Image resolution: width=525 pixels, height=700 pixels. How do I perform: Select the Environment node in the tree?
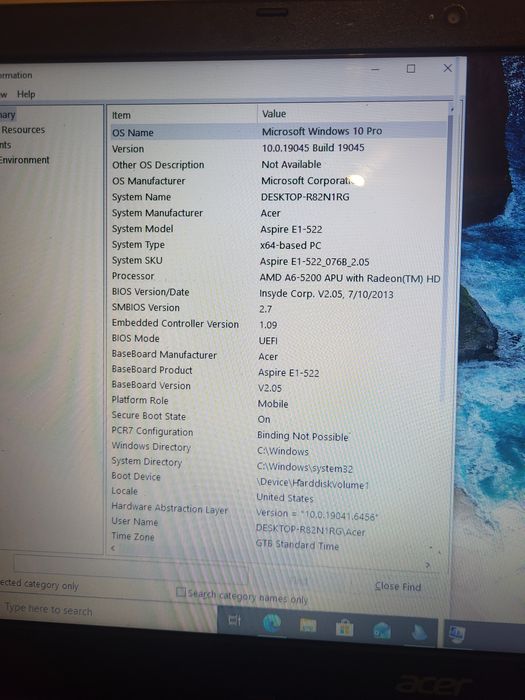coord(25,160)
